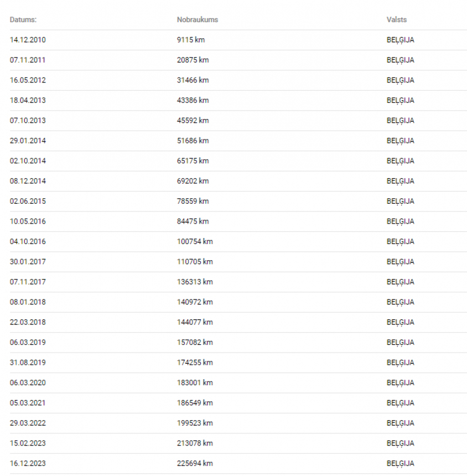Select the date 07.10.2013

(28, 121)
